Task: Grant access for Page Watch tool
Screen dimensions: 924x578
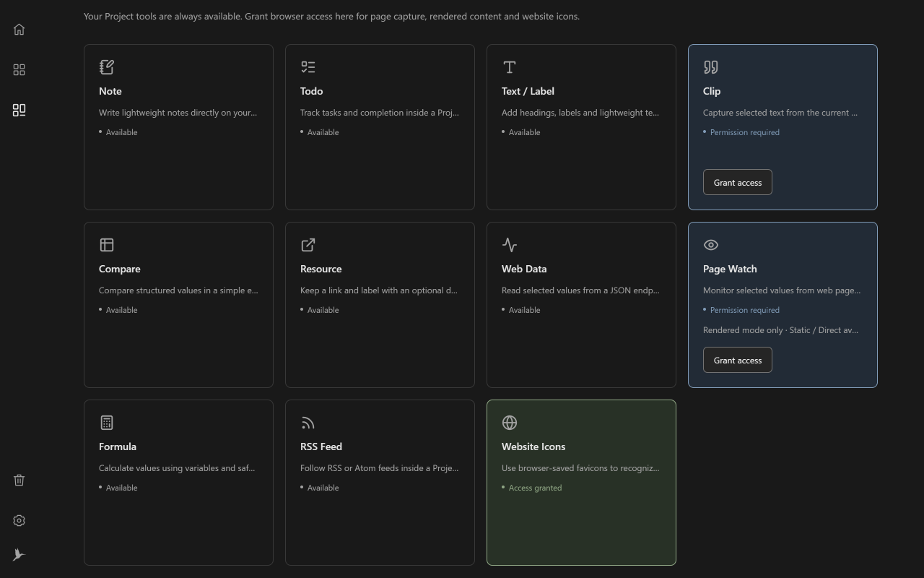Action: click(x=738, y=360)
